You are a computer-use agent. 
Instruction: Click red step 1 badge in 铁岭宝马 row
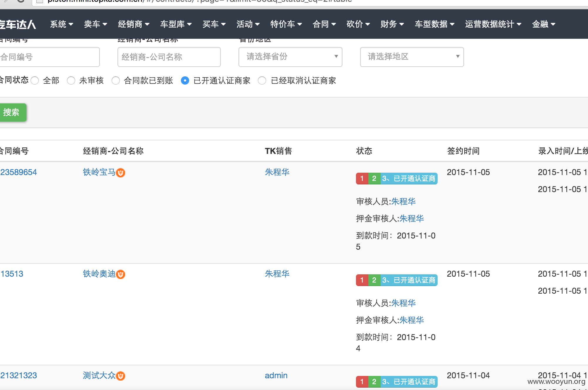pos(362,179)
